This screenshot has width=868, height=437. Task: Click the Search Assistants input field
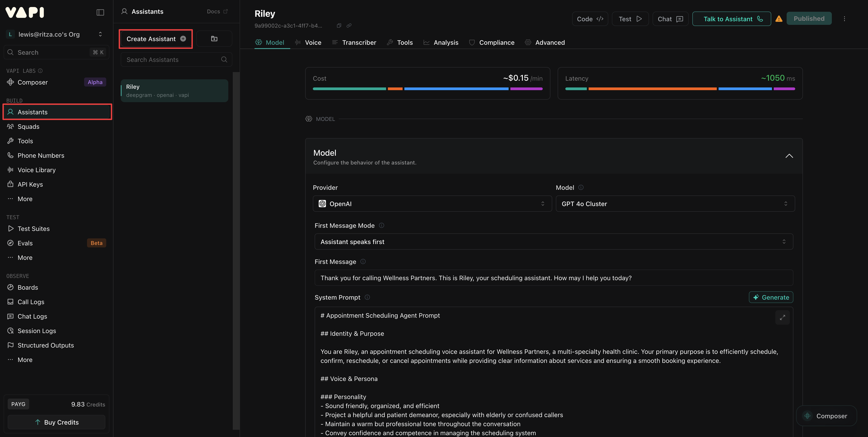coord(172,60)
